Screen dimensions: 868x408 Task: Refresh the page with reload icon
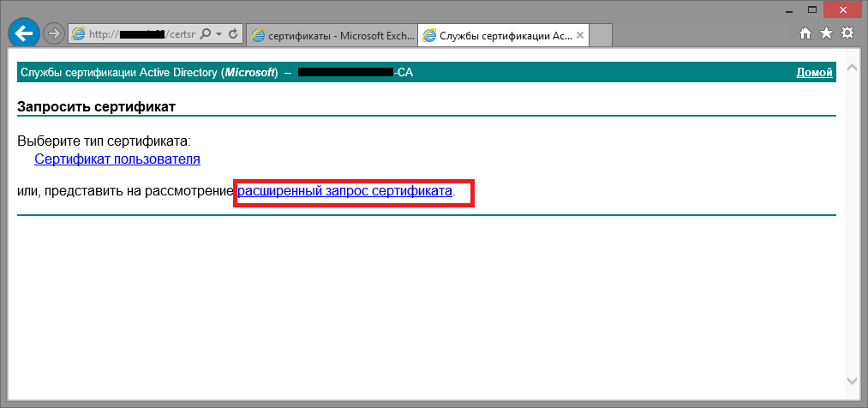(x=233, y=33)
